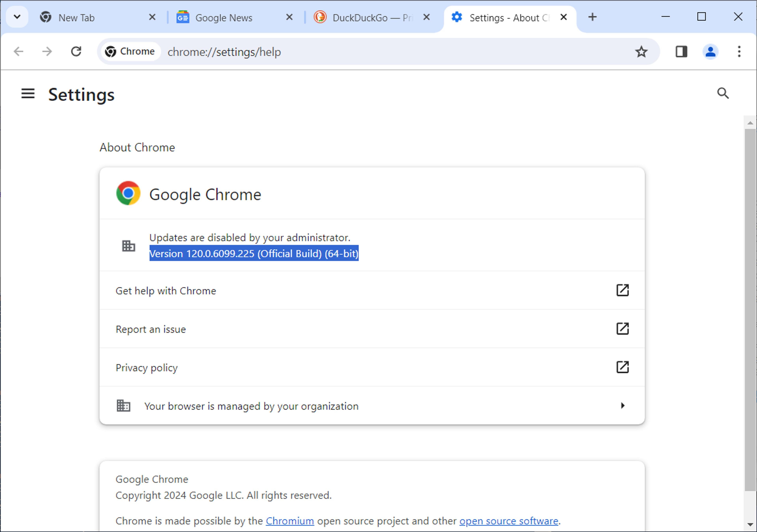Image resolution: width=757 pixels, height=532 pixels.
Task: Expand managed by organization arrow
Action: (623, 406)
